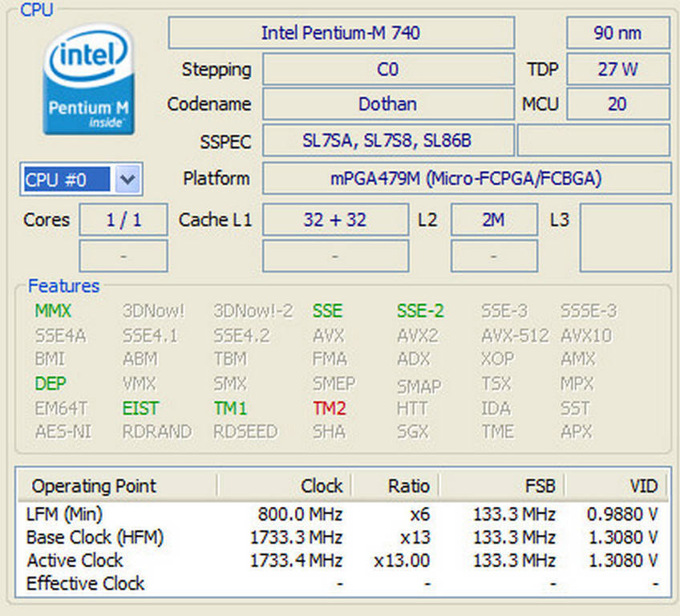This screenshot has height=616, width=680.
Task: Click the Clock column header
Action: (321, 486)
